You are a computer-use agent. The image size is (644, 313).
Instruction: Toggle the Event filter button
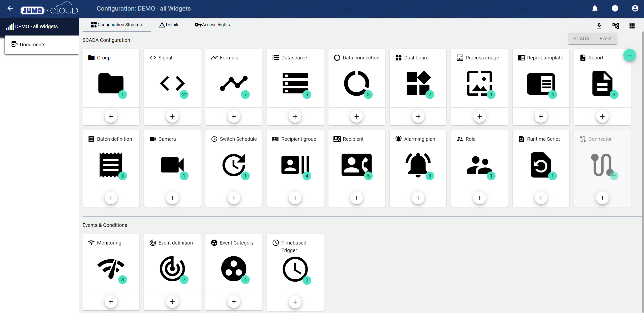tap(605, 39)
